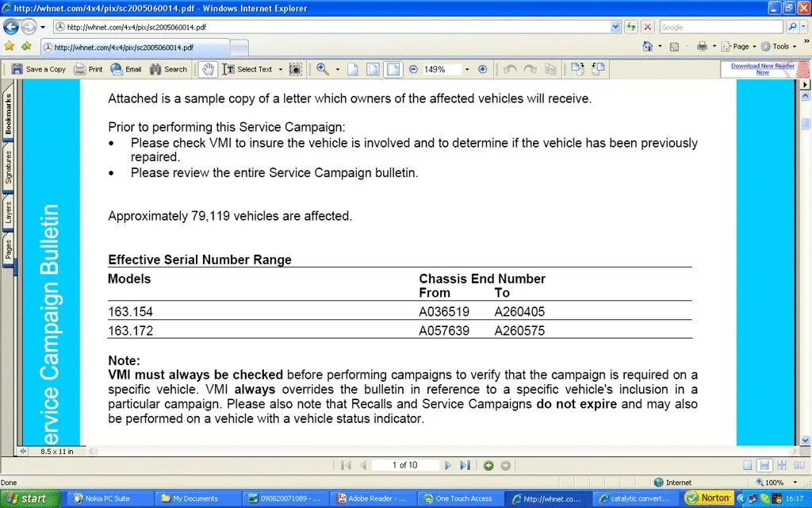Open the IE Tools menu

coord(779,47)
